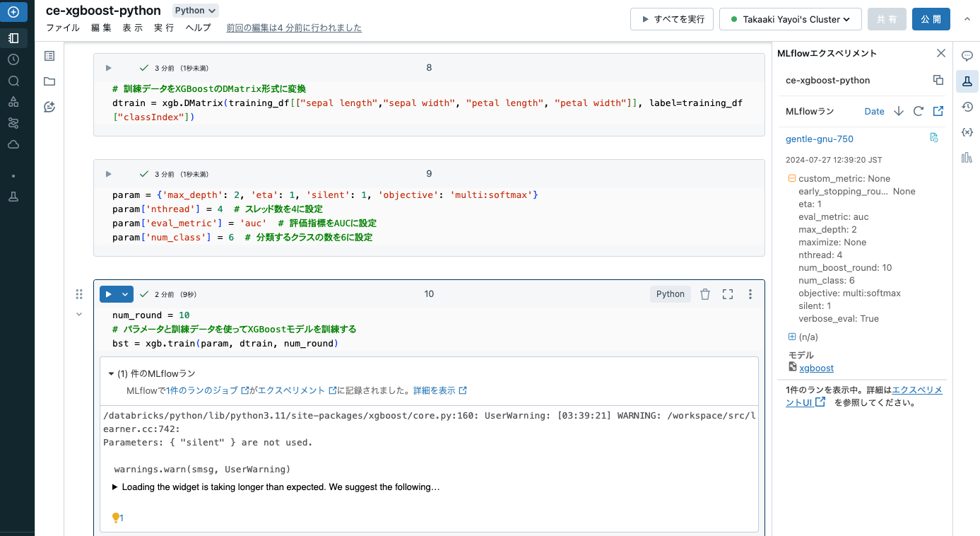The height and width of the screenshot is (536, 980).
Task: Click the new item plus icon
Action: click(15, 12)
